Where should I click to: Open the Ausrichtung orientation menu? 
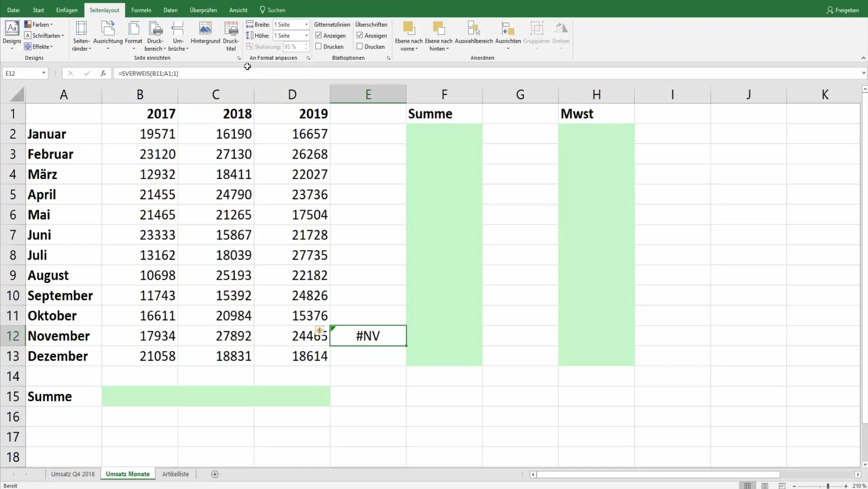point(108,36)
